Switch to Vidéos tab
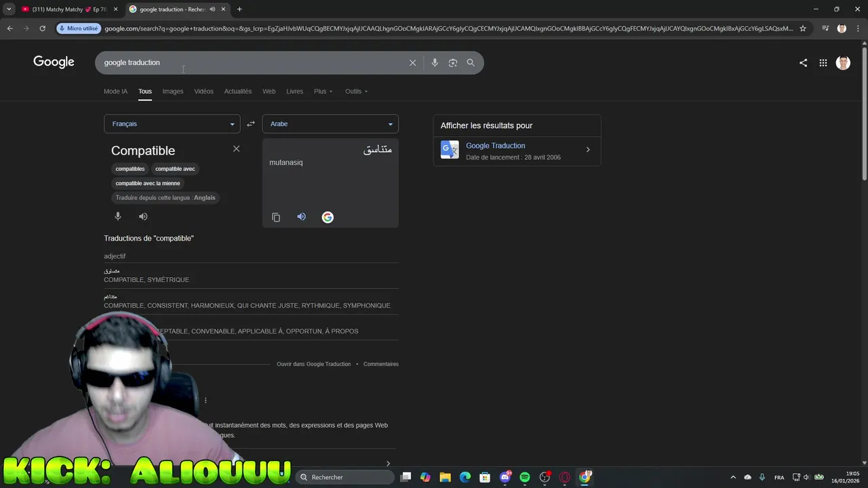 click(x=203, y=91)
